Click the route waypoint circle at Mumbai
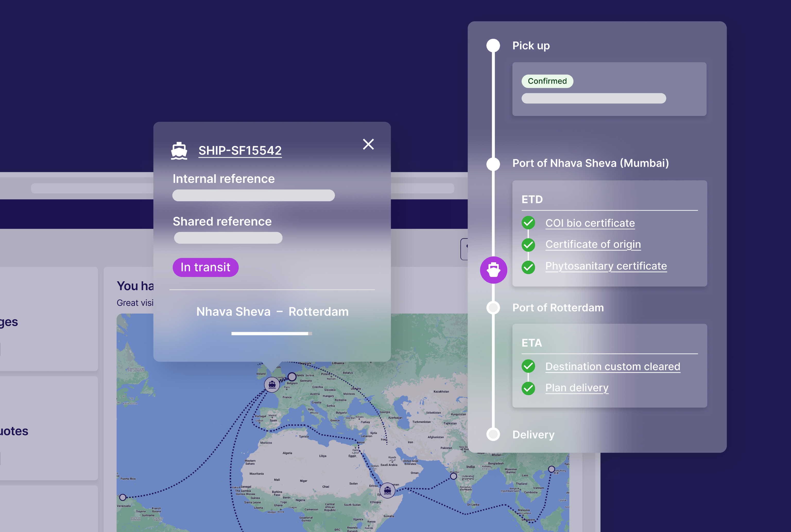 coord(453,476)
